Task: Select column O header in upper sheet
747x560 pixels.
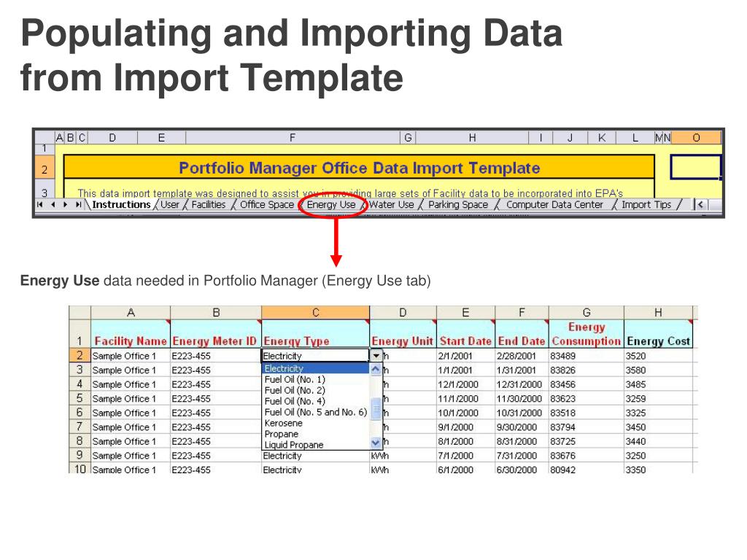Action: (696, 138)
